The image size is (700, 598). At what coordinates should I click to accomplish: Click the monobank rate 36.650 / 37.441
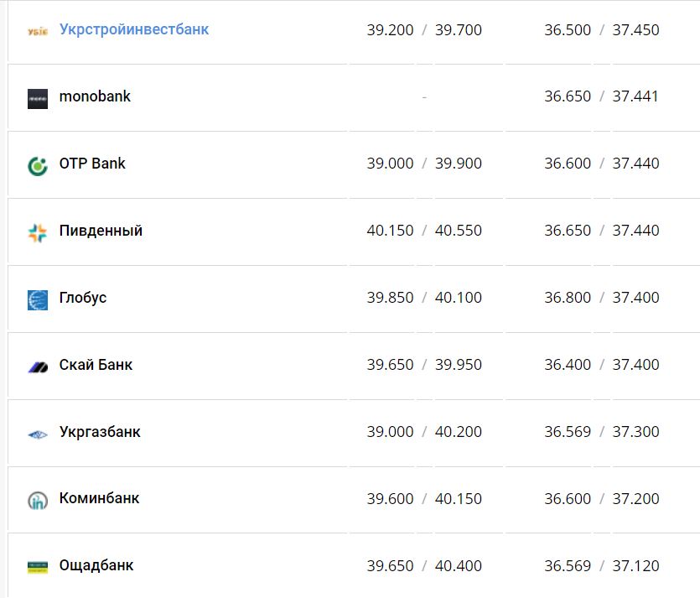601,96
